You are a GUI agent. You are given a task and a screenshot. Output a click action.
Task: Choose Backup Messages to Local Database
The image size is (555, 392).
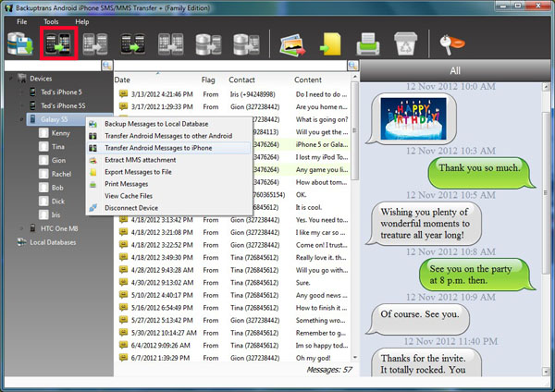169,124
